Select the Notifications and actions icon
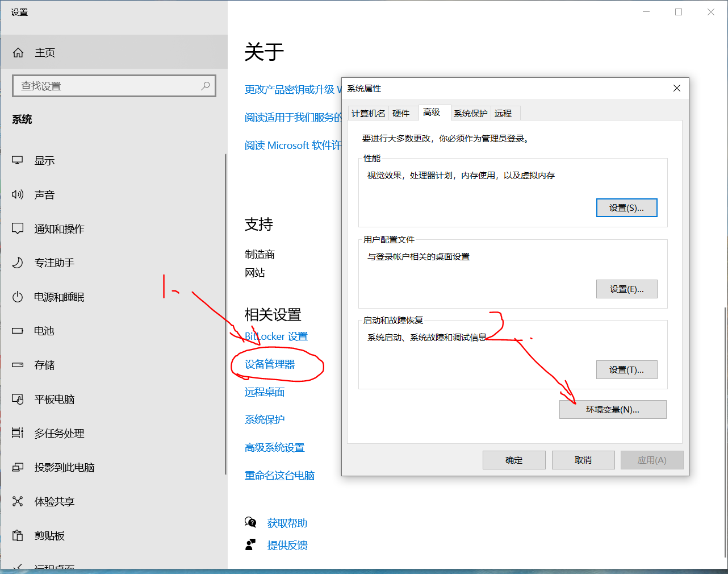 click(18, 228)
